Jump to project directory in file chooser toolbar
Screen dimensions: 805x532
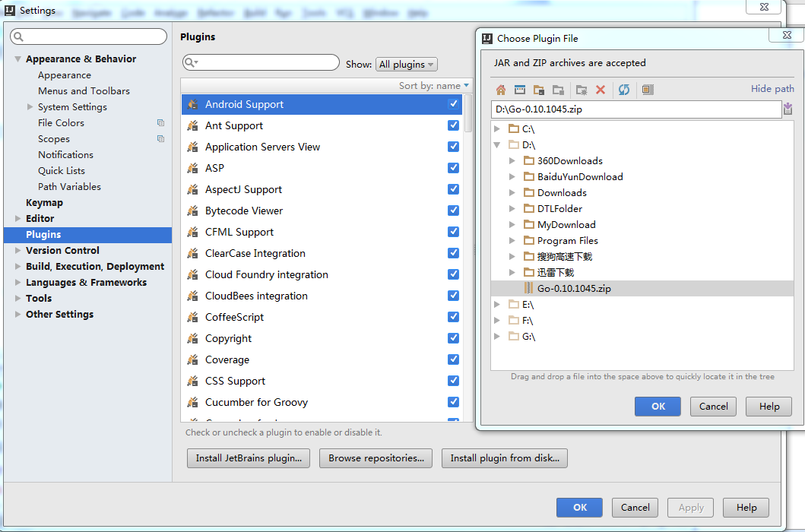pos(538,90)
